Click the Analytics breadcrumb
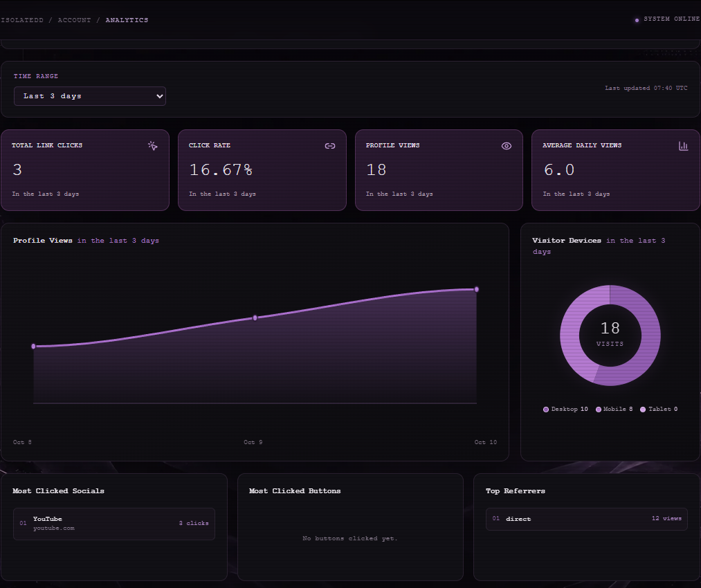Image resolution: width=701 pixels, height=588 pixels. pyautogui.click(x=127, y=20)
